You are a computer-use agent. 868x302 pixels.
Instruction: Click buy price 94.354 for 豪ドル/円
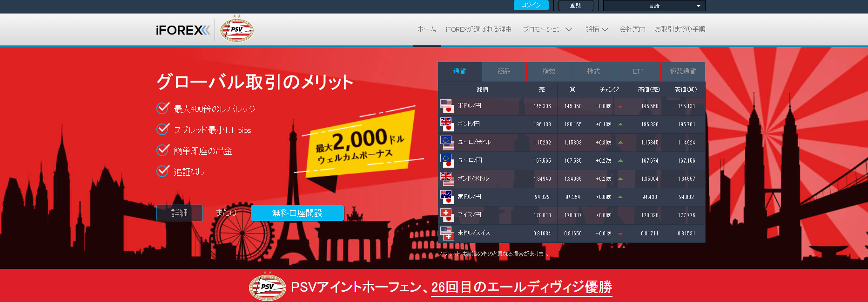tap(573, 197)
